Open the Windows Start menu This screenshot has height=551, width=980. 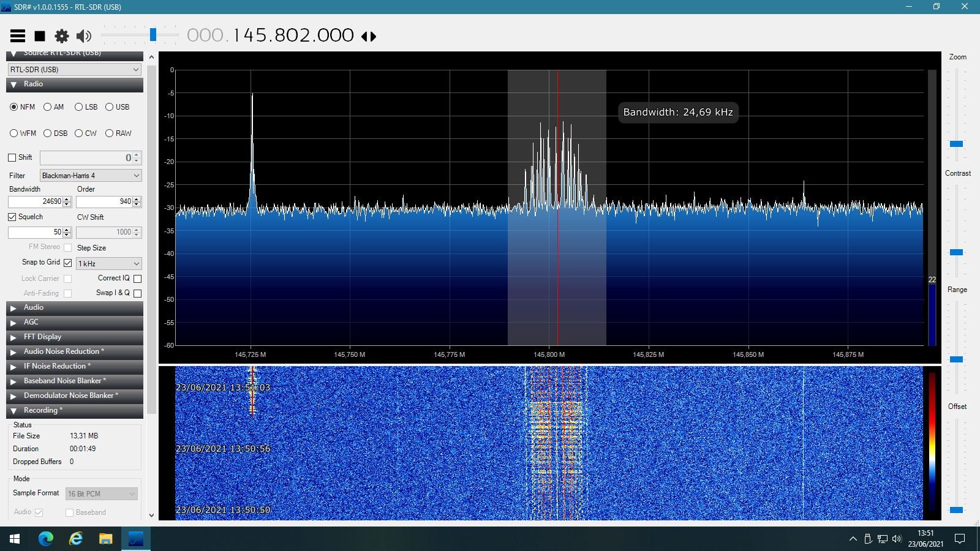tap(15, 539)
